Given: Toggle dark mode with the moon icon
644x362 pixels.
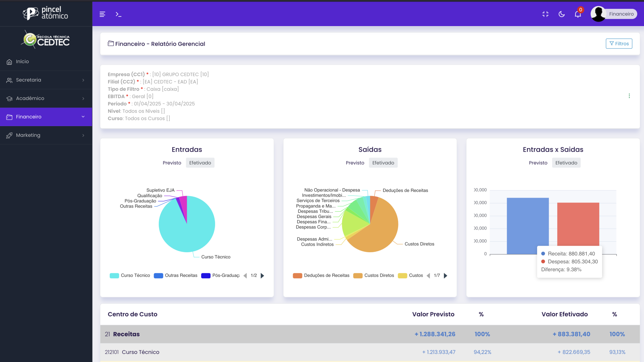Looking at the screenshot, I should pos(562,14).
